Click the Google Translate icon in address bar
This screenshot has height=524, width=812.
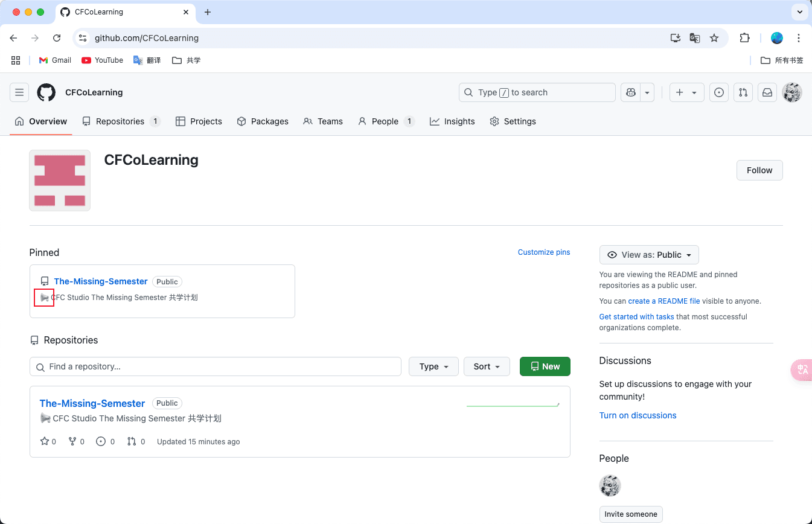coord(695,38)
